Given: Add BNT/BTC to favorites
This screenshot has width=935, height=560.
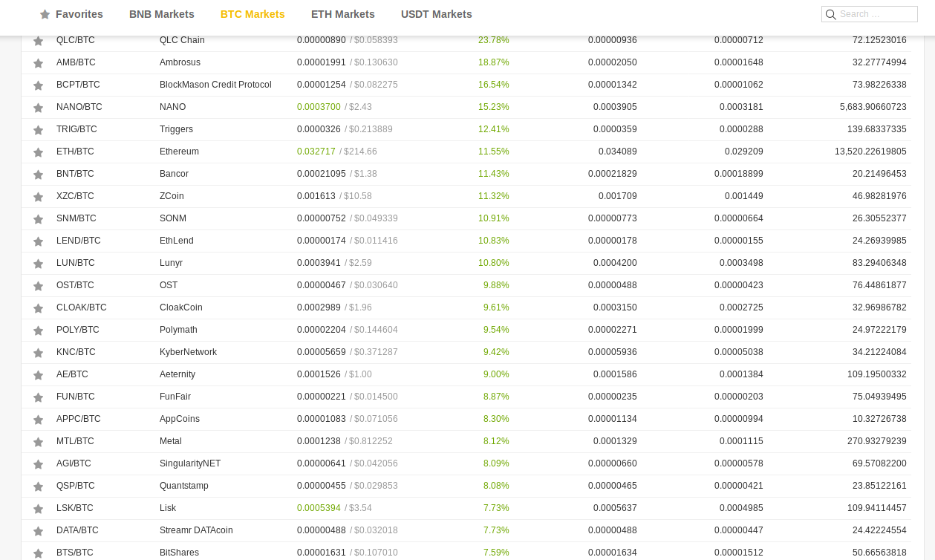Looking at the screenshot, I should coord(38,175).
